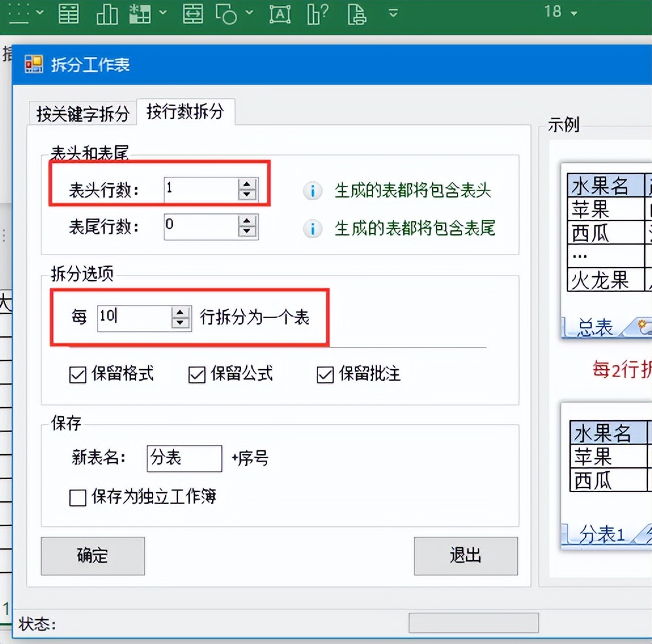
Task: Select the fit-table-width toolbar icon
Action: [x=192, y=14]
